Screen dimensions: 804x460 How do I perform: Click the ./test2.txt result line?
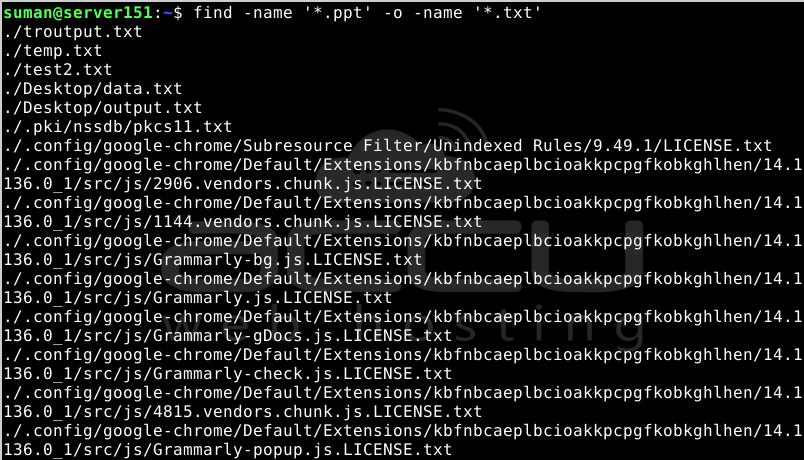click(x=57, y=70)
